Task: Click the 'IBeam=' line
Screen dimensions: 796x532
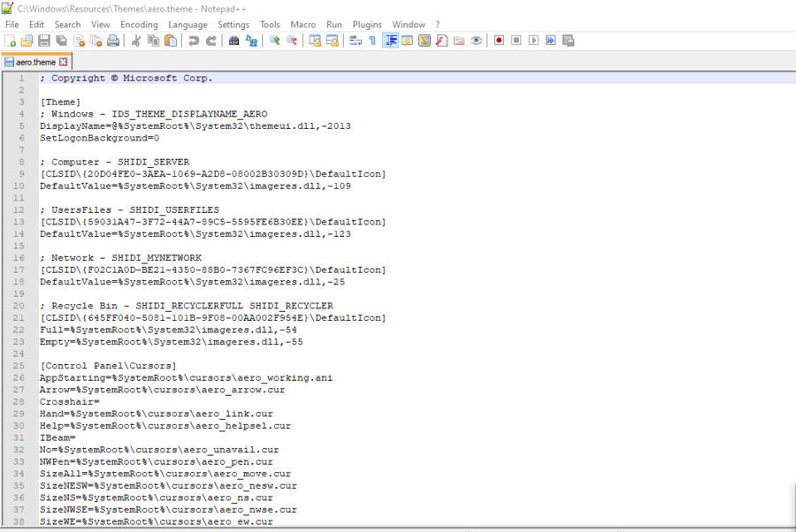Action: (57, 437)
